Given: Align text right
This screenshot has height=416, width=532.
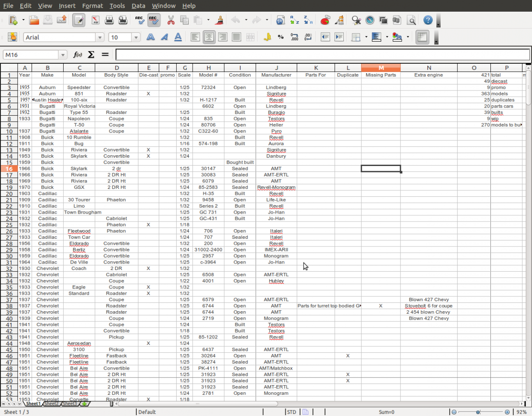Looking at the screenshot, I should click(222, 37).
